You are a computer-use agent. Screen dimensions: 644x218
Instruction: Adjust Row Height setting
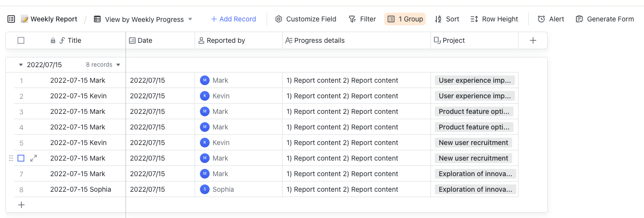coord(494,19)
